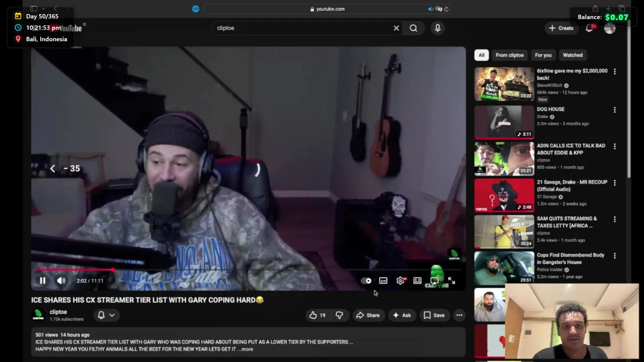Open the 'Cops Find Dismembered Body' video title
Screen dimensions: 644x362
[x=571, y=258]
